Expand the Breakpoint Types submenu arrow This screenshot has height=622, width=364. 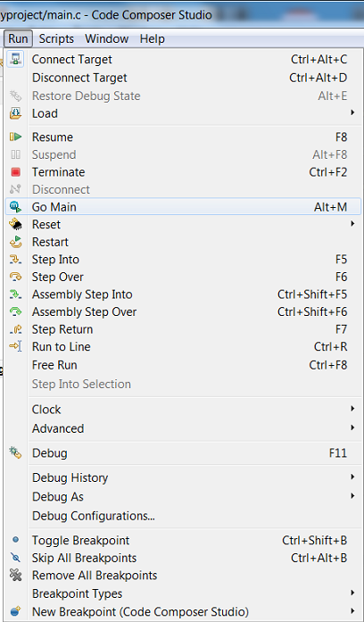pos(352,593)
